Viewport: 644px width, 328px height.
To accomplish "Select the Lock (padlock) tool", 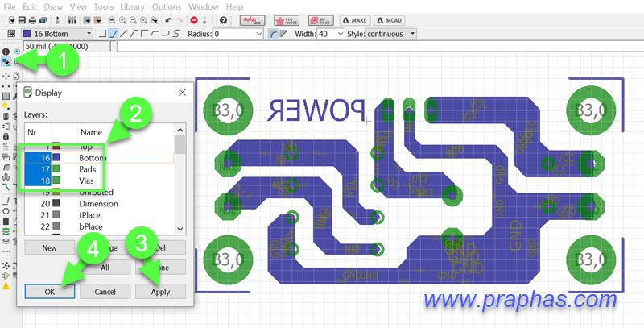I will [6, 137].
